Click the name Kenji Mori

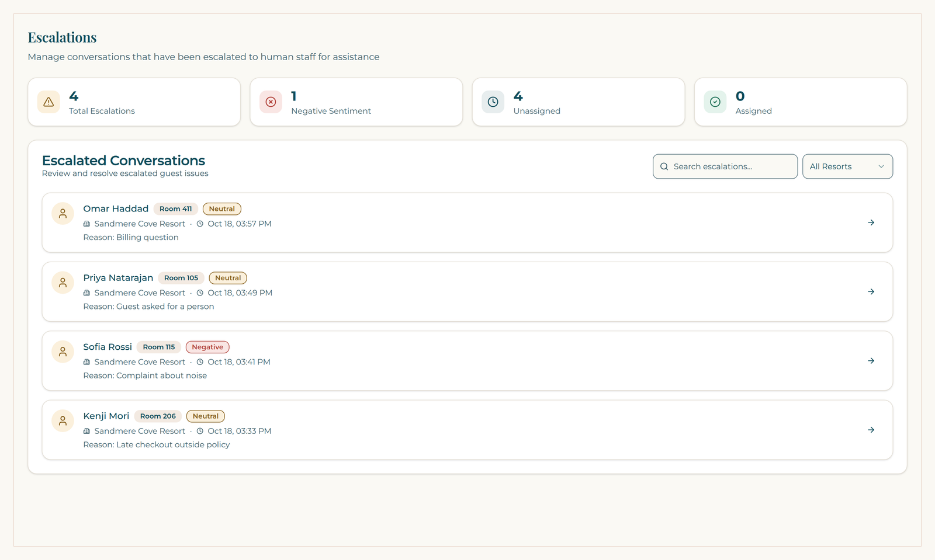pos(106,416)
